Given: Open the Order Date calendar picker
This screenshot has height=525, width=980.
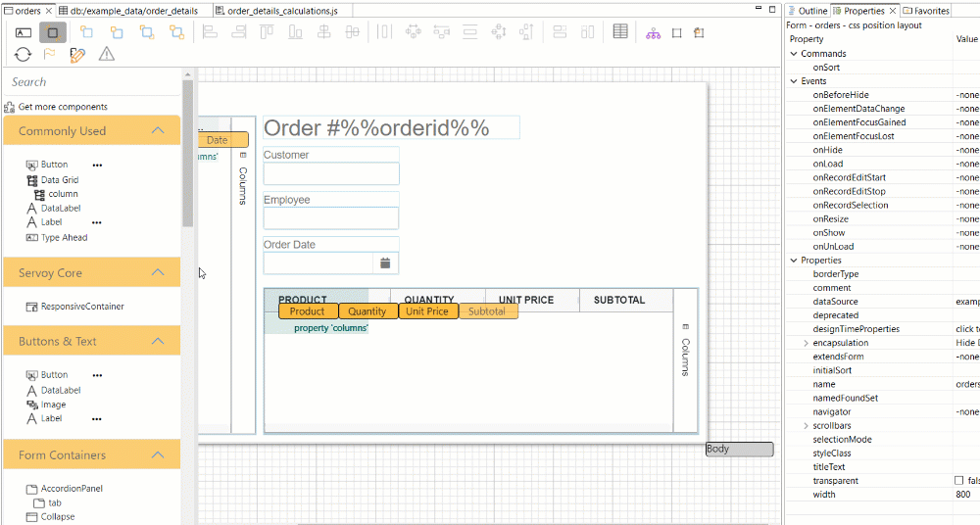Looking at the screenshot, I should [385, 262].
